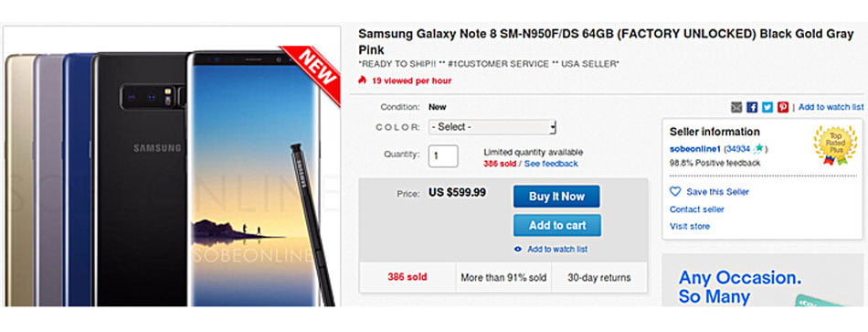
Task: Click the heart icon beside Save this Seller
Action: tap(675, 192)
